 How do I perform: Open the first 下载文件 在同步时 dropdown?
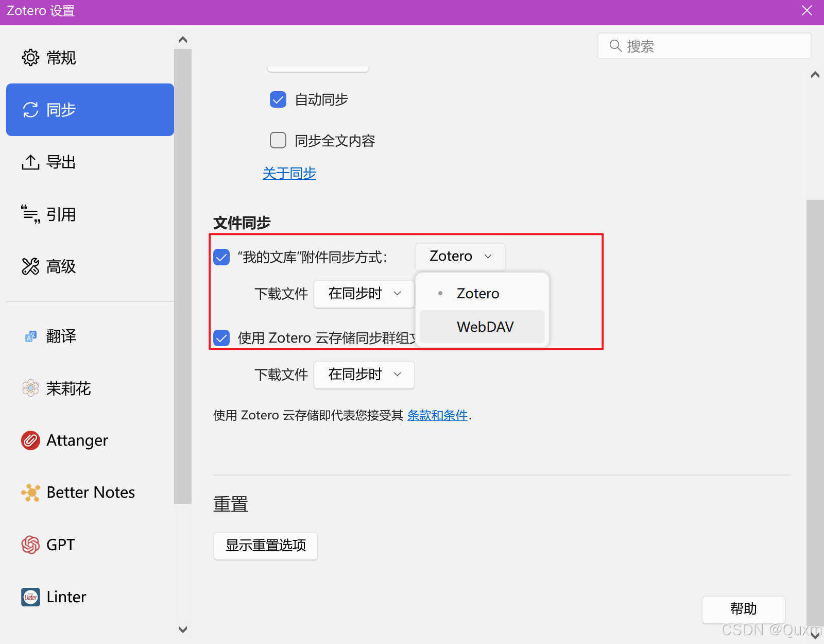click(x=364, y=294)
